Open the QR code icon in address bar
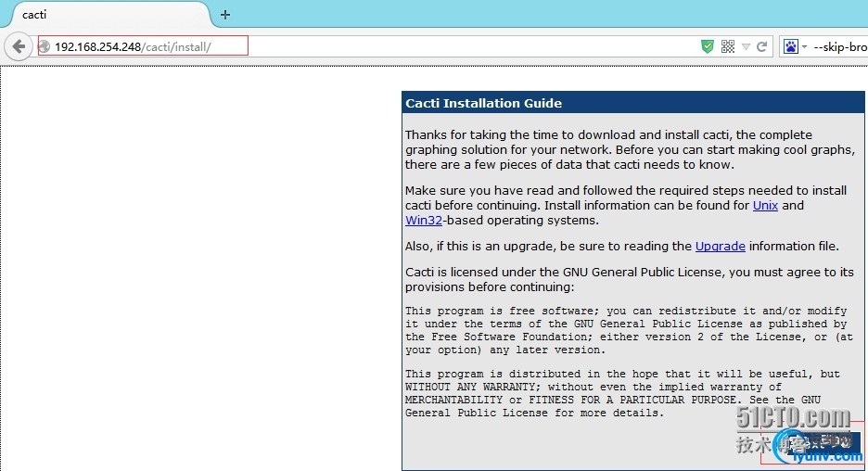The image size is (868, 471). point(728,46)
